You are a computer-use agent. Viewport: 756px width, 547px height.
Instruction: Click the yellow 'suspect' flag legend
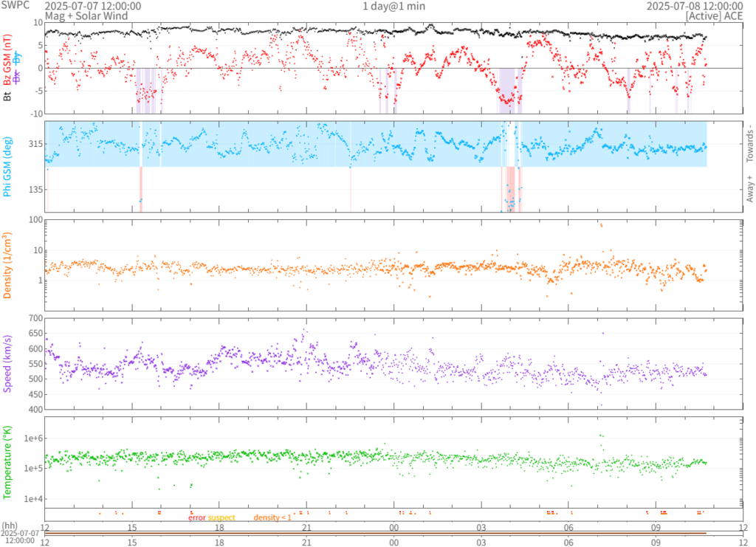pos(221,518)
